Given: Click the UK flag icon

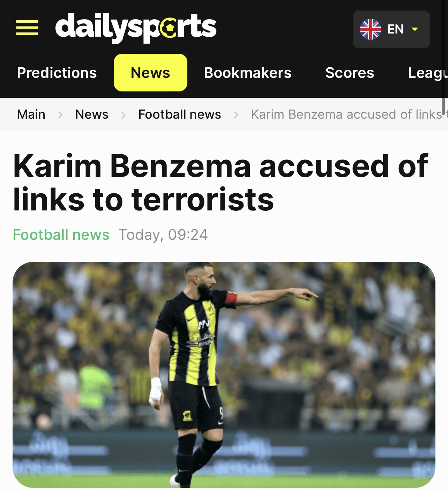Looking at the screenshot, I should [x=371, y=29].
